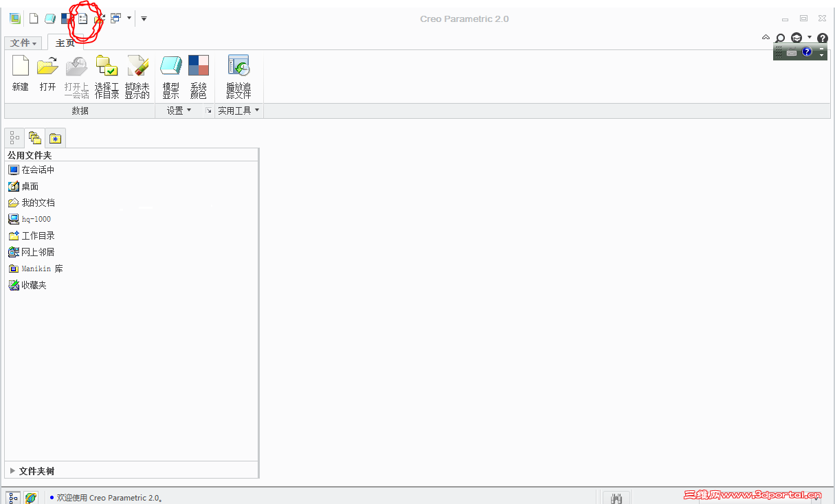Screen dimensions: 835x504
Task: Collapse the ribbon with chevron icon
Action: (x=766, y=38)
